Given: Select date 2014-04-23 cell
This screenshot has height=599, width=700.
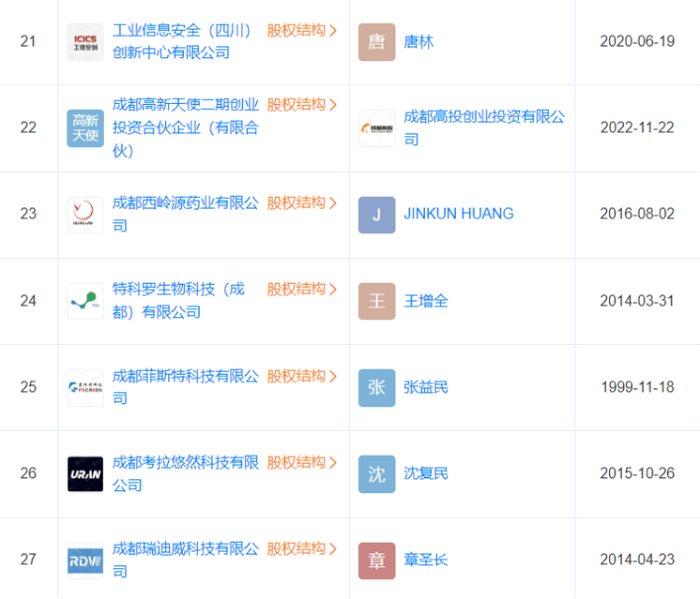Looking at the screenshot, I should tap(637, 559).
